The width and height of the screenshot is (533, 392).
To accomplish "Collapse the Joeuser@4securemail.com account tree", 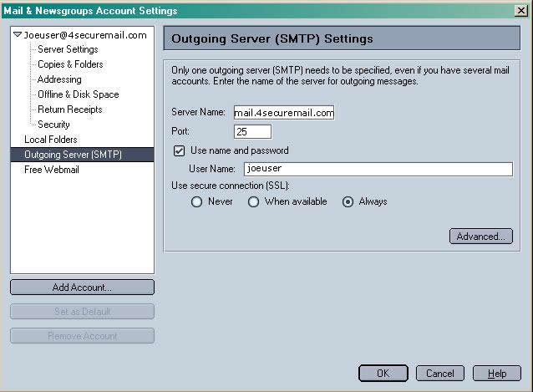I will (18, 35).
